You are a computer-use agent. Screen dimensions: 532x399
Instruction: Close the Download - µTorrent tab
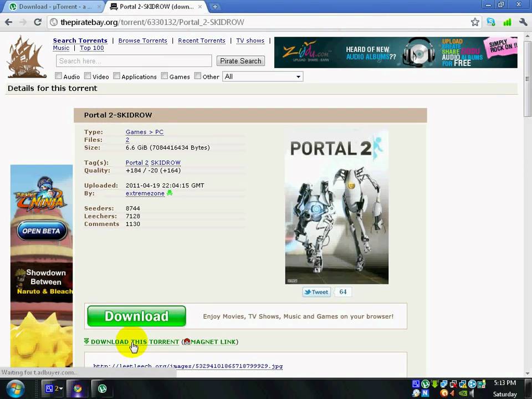click(x=99, y=7)
